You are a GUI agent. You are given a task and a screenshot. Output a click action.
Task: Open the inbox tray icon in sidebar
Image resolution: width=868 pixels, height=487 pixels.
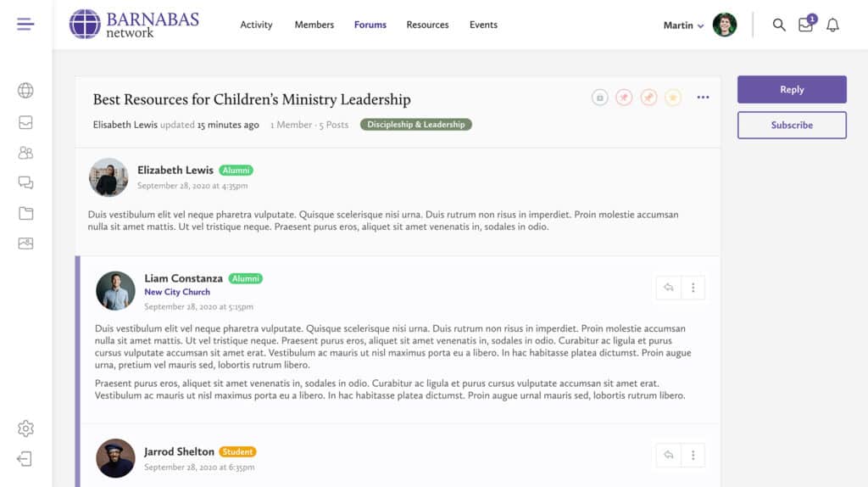25,122
